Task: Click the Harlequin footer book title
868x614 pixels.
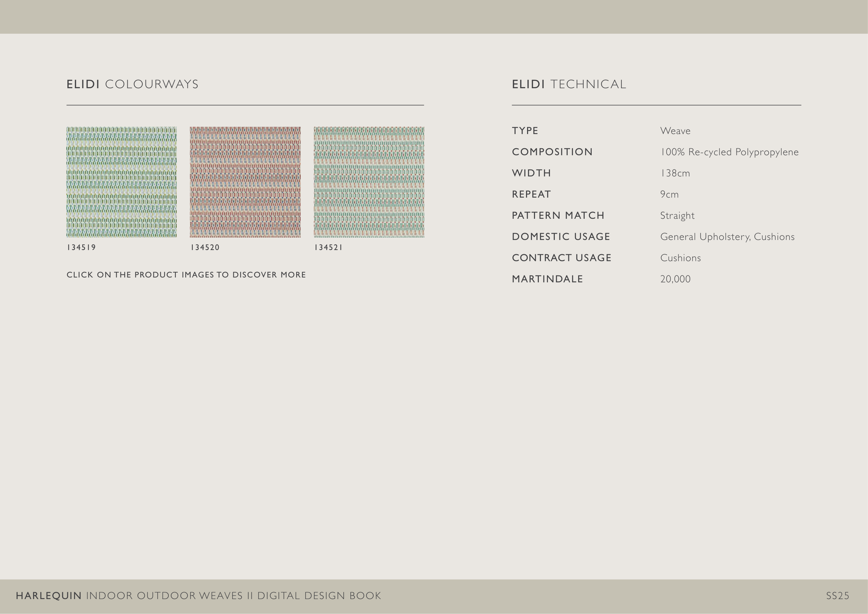Action: point(198,596)
